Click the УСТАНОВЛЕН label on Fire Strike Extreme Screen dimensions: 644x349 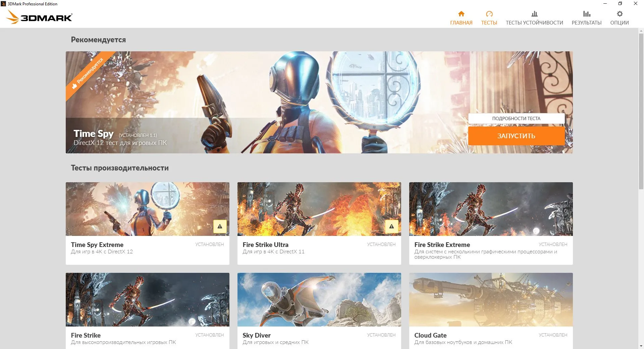point(553,244)
